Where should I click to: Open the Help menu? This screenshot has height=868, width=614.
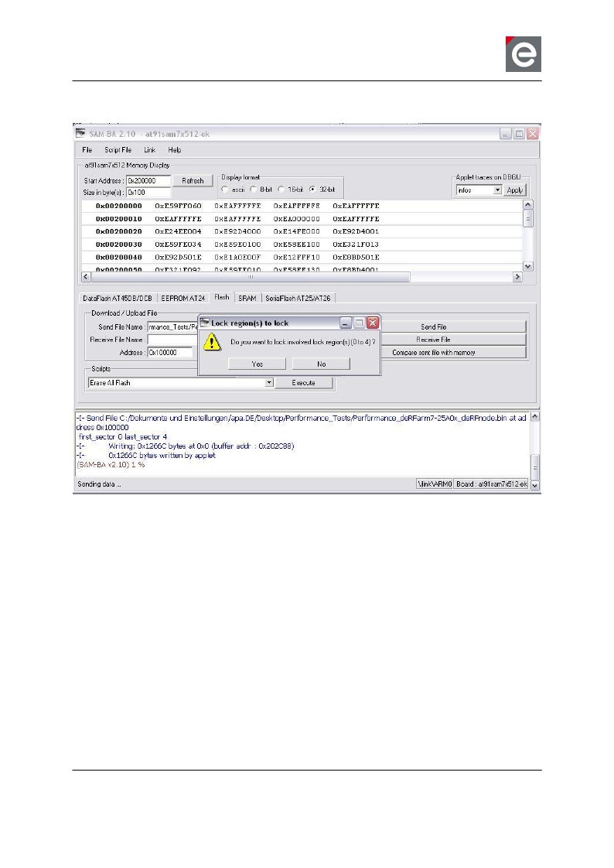[174, 150]
